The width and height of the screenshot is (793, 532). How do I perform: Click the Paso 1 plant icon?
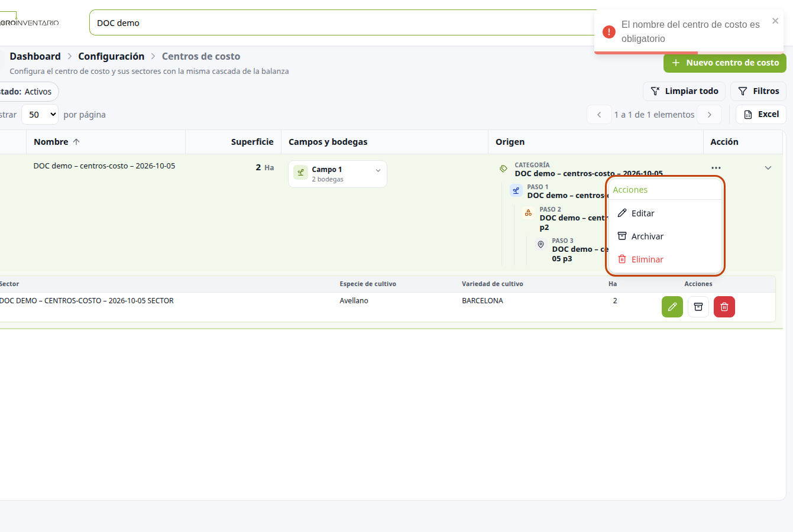(516, 191)
